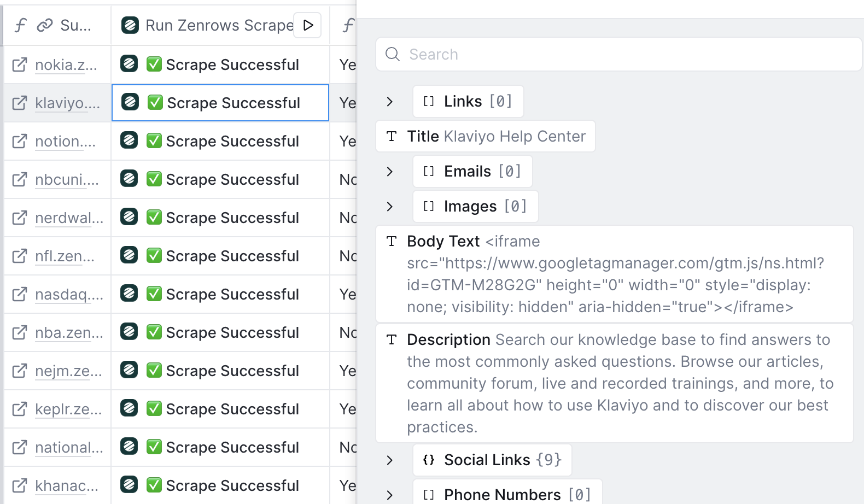Open the klaviyo.... link
Viewport: 864px width, 504px height.
[68, 103]
